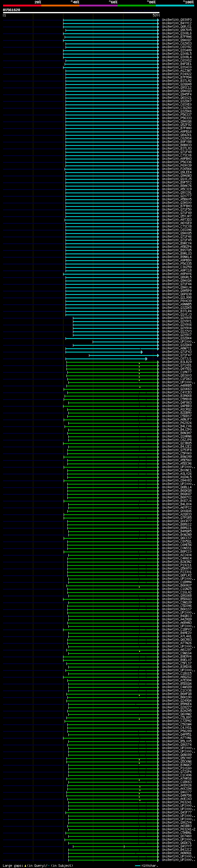Click hit label UniRef100_C6ZHS3
Viewport: 197px width, 868px height.
(x=176, y=43)
